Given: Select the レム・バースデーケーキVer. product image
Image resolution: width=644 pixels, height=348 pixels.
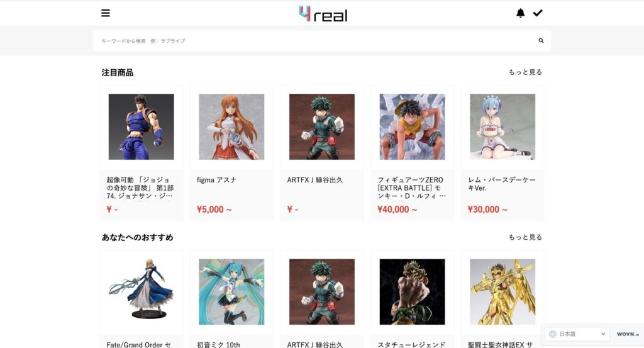Looking at the screenshot, I should click(x=502, y=126).
